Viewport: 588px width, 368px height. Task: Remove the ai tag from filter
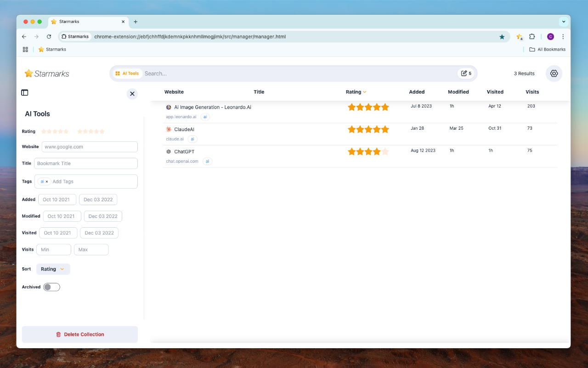pos(47,182)
